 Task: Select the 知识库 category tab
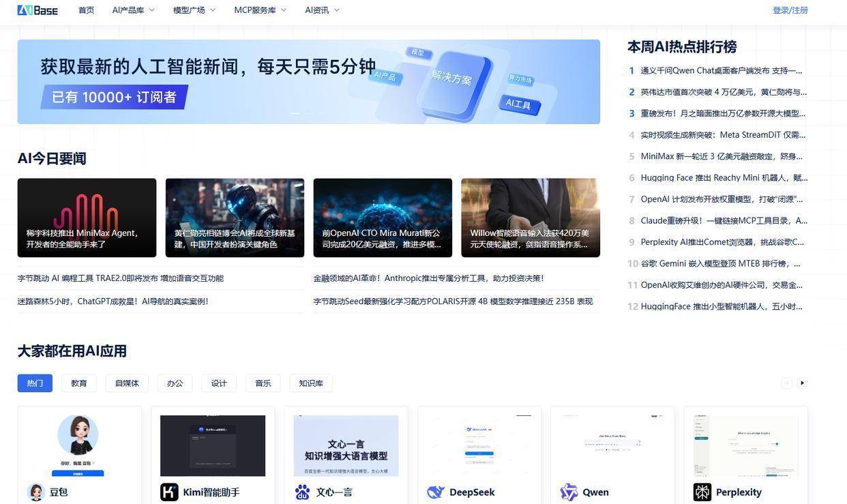311,383
